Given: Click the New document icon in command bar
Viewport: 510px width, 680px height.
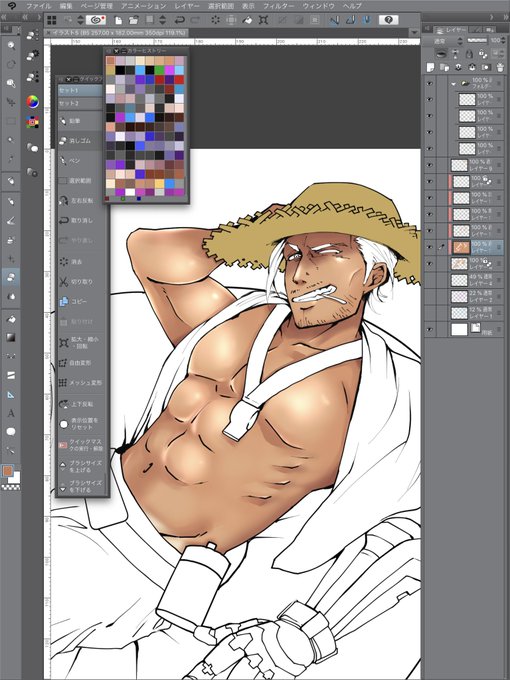Looking at the screenshot, I should [118, 20].
